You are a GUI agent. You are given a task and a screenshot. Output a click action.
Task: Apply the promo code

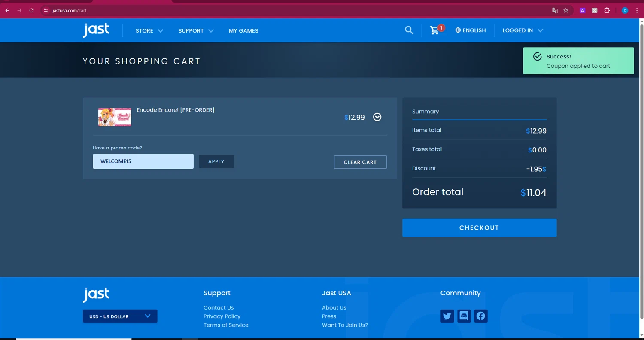216,161
